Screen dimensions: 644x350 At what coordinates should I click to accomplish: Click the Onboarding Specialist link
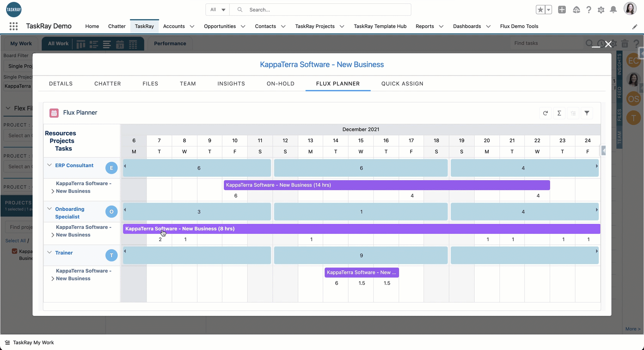point(69,213)
